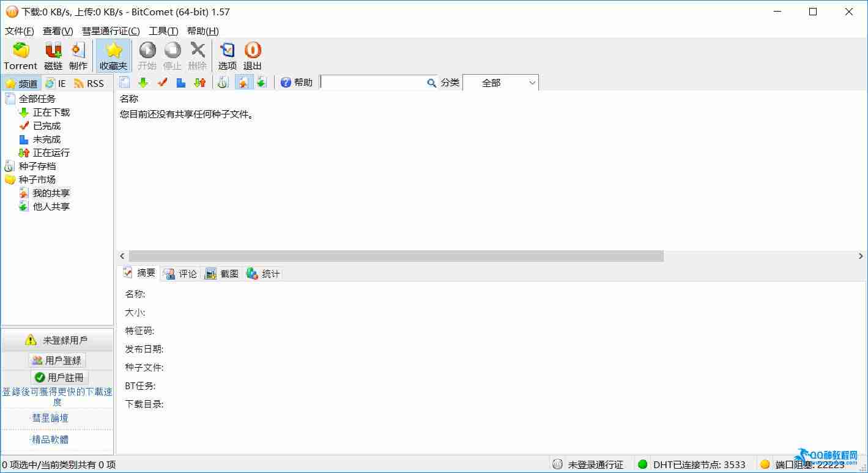Viewport: 868px width, 473px height.
Task: Filter downloading tasks with green arrow icon
Action: click(x=143, y=83)
